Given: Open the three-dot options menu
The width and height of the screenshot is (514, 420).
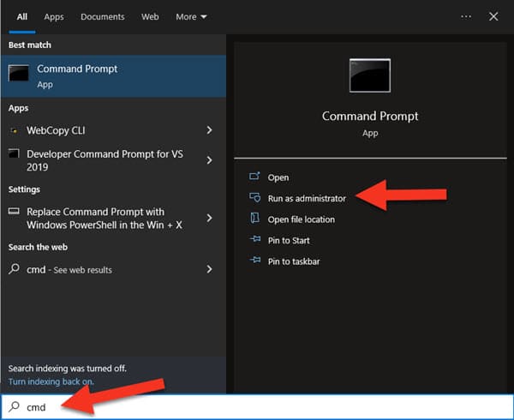Looking at the screenshot, I should coord(466,17).
